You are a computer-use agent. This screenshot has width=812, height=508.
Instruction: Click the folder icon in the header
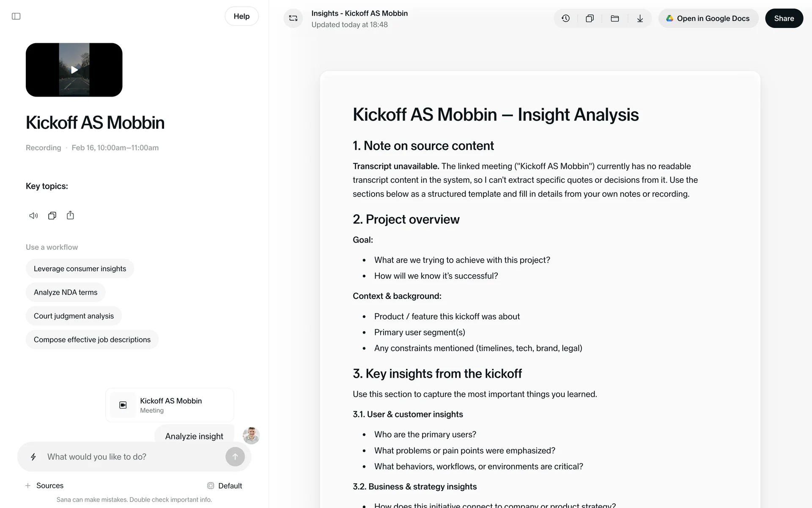point(615,18)
